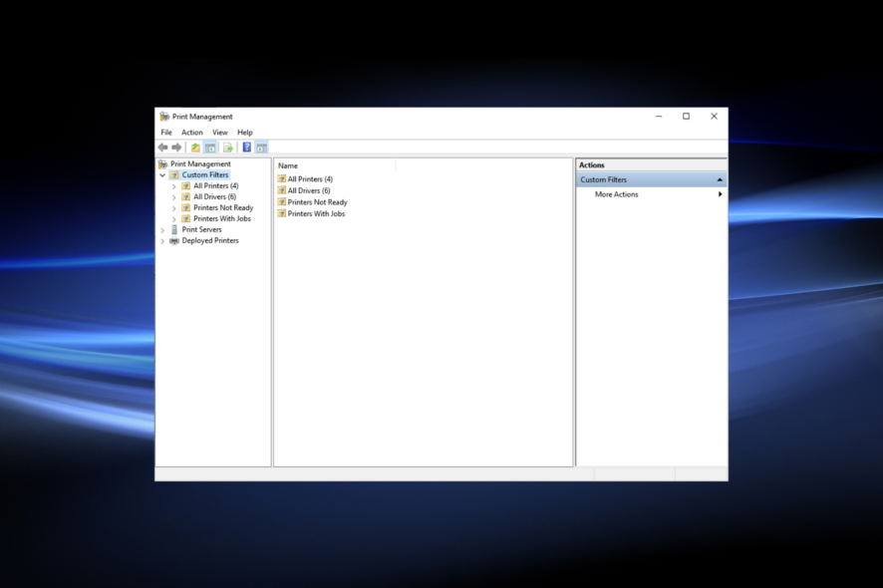
Task: Click the Show/Hide Action Pane toolbar icon
Action: (260, 147)
